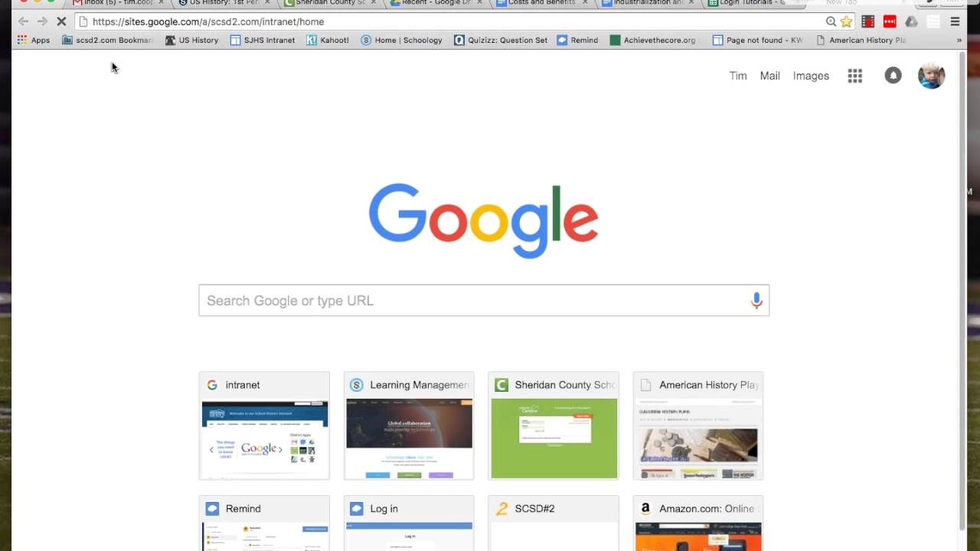The image size is (980, 551).
Task: Open Google apps grid launcher
Action: [855, 76]
